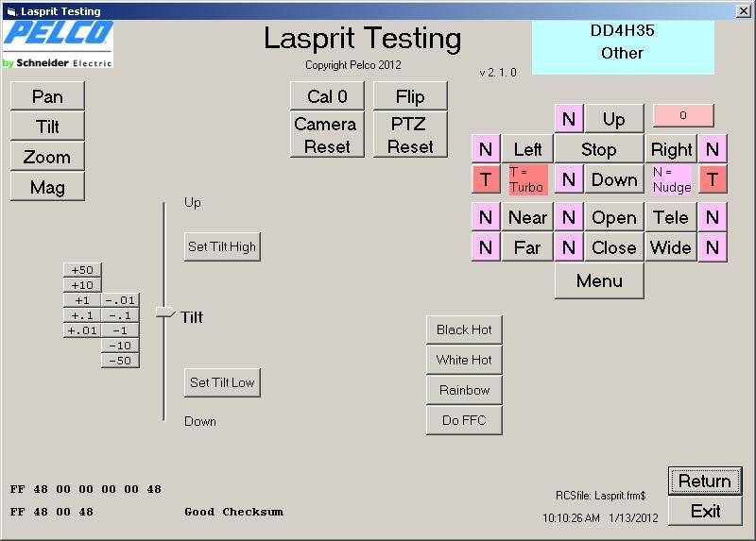Click the Pelco logo
The image size is (756, 541).
pos(58,43)
